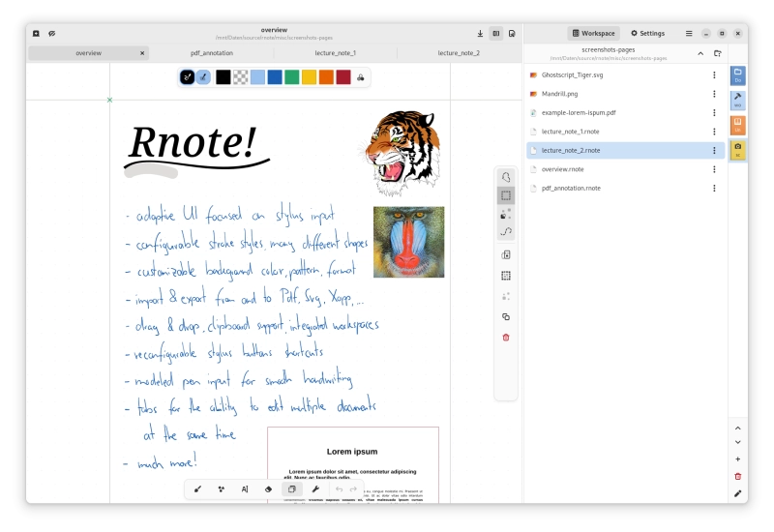Pick the light blue color swatch
The height and width of the screenshot is (532, 774).
(x=257, y=77)
